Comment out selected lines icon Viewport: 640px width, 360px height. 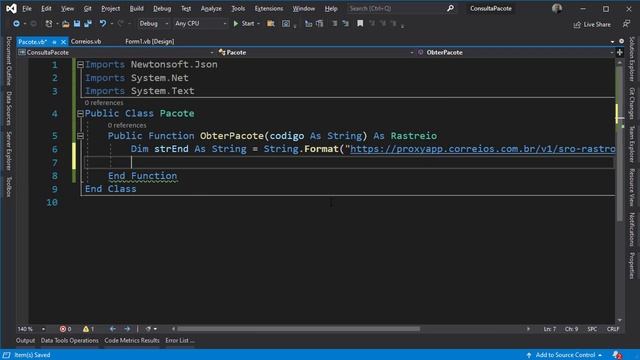pos(335,24)
